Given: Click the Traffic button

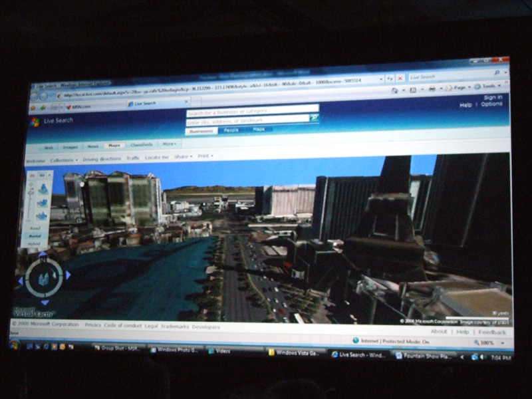Looking at the screenshot, I should coord(133,158).
